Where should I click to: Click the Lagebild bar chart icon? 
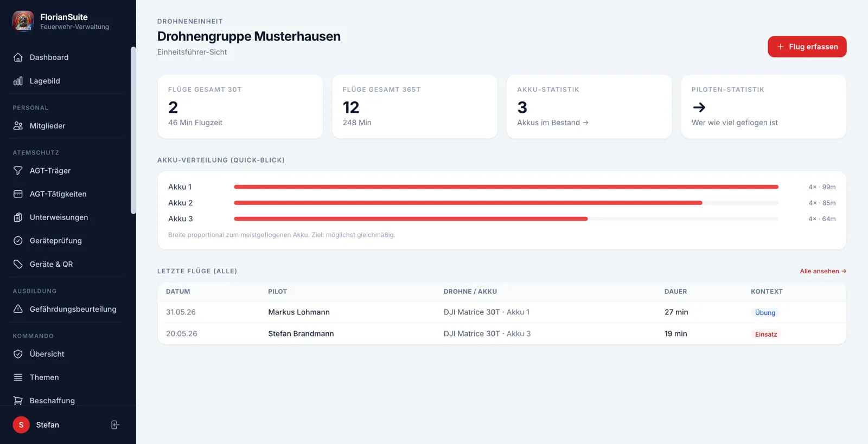coord(18,81)
